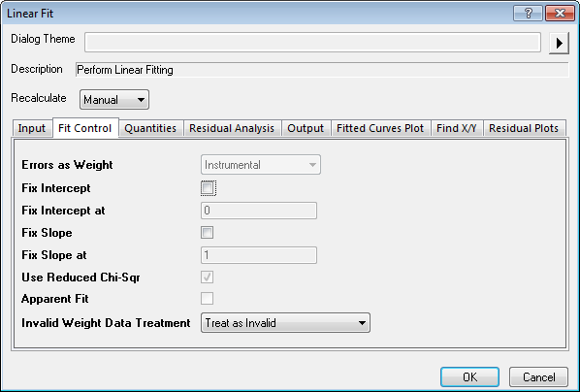
Task: Switch to the Quantities tab
Action: click(x=150, y=128)
